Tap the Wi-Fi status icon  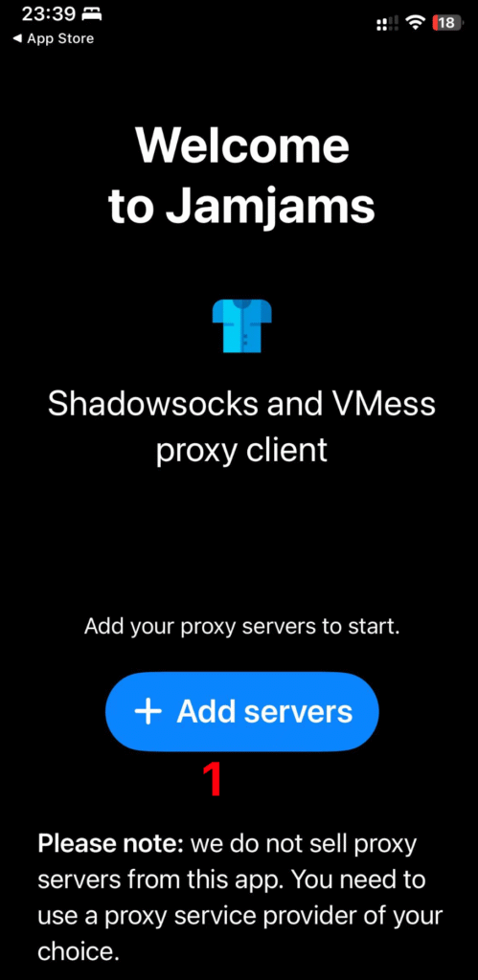tap(414, 23)
